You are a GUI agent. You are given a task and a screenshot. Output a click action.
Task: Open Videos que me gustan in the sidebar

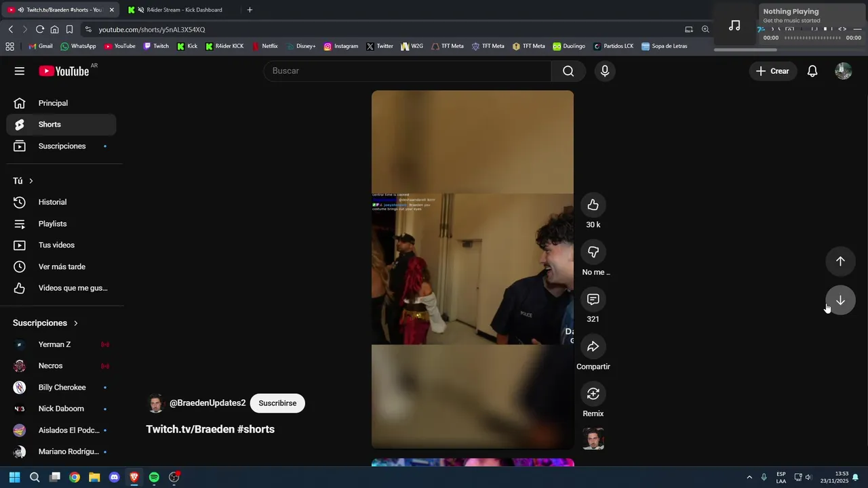pos(62,288)
